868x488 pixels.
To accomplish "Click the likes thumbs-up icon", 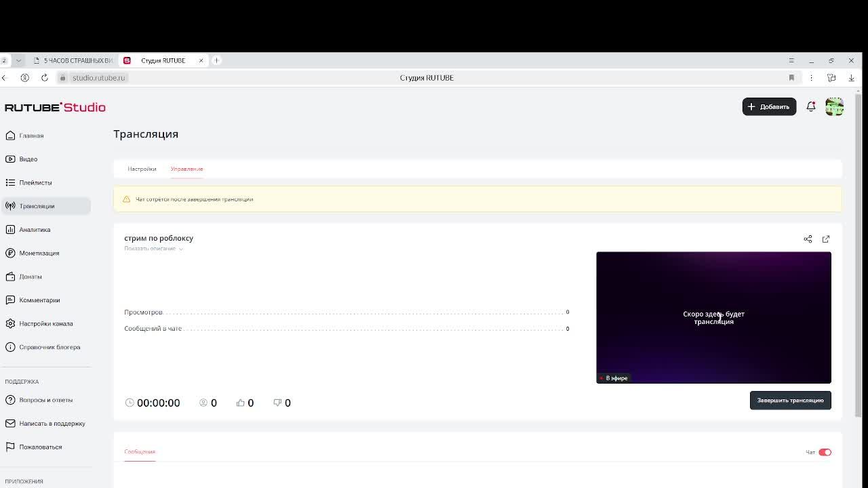I will coord(240,403).
